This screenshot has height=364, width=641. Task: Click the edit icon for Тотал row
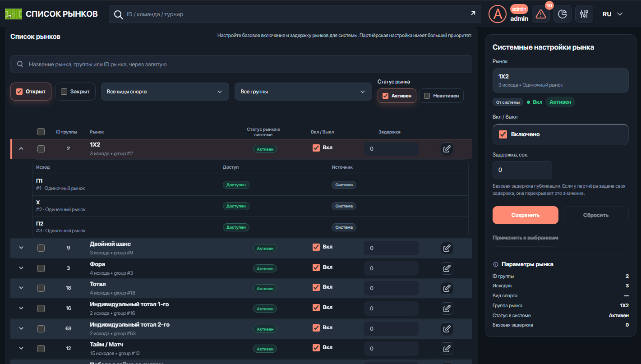click(447, 288)
